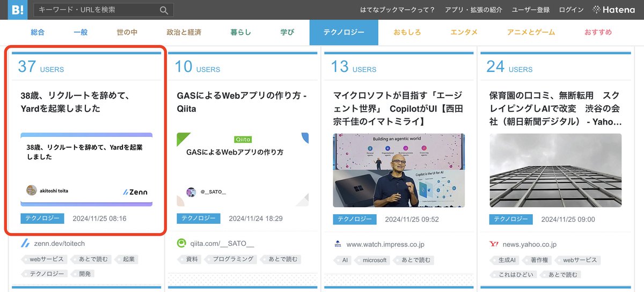Open the 13 USERS bookmark count
Viewport: 644px width, 292px height.
tap(353, 67)
